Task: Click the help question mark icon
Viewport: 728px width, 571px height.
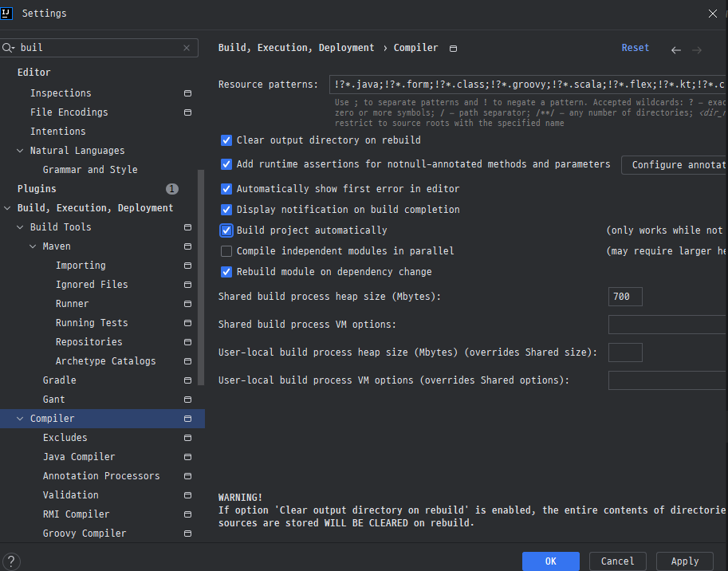Action: click(11, 561)
